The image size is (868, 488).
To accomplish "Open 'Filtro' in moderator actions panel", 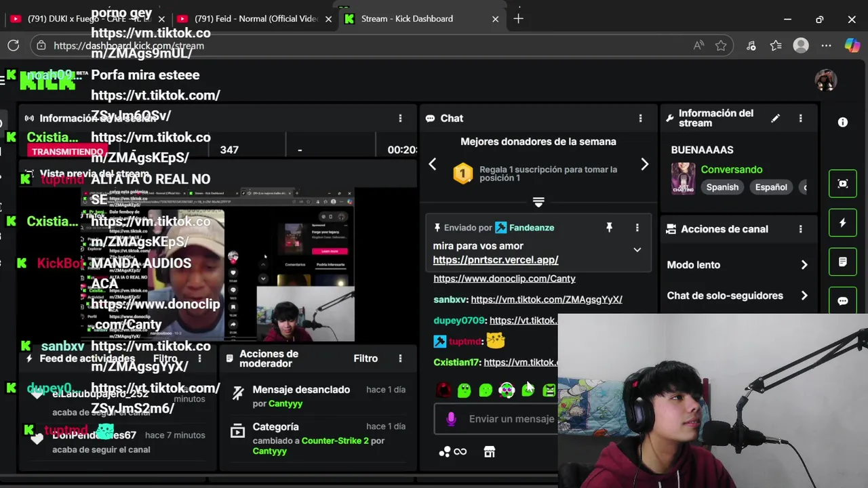I will [366, 359].
